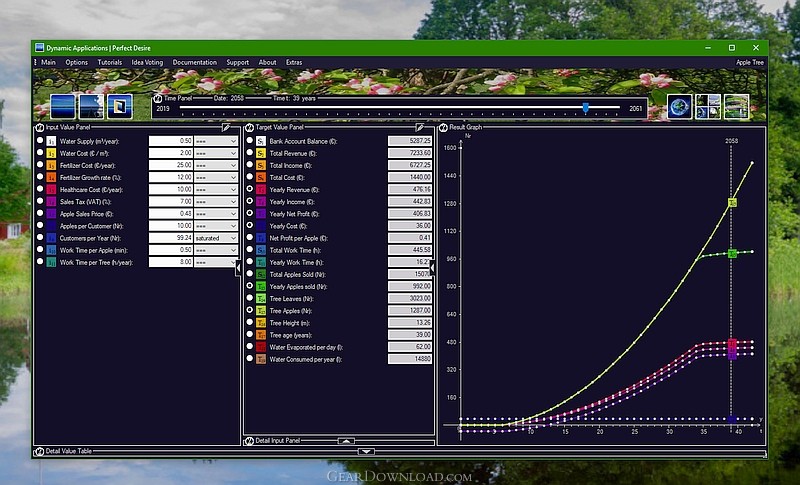This screenshot has height=485, width=800.
Task: Collapse the Input Value Panel side arrow
Action: [238, 268]
